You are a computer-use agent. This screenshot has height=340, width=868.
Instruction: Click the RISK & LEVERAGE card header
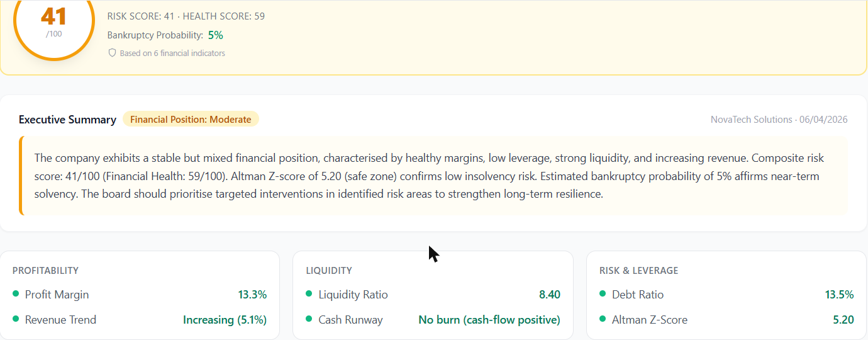[x=638, y=271]
